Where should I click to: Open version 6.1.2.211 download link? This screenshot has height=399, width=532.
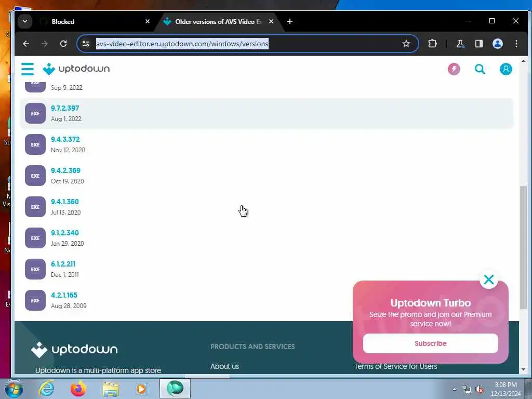63,264
